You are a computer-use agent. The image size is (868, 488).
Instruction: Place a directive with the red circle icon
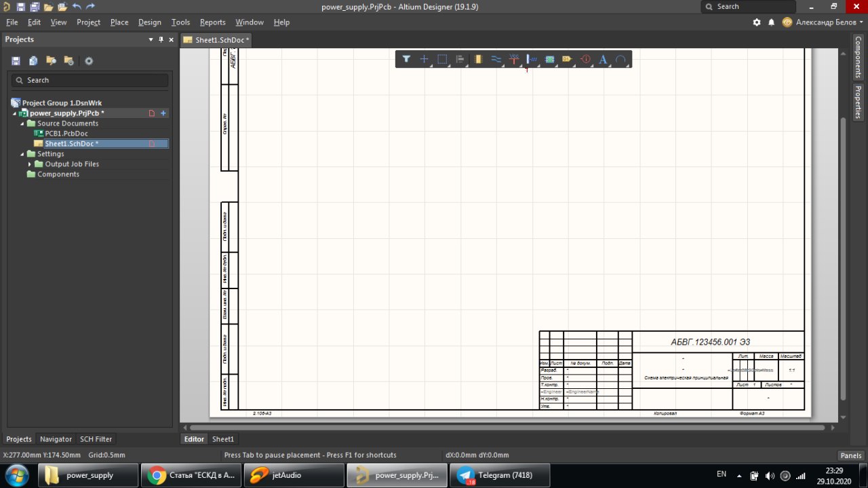pos(586,59)
